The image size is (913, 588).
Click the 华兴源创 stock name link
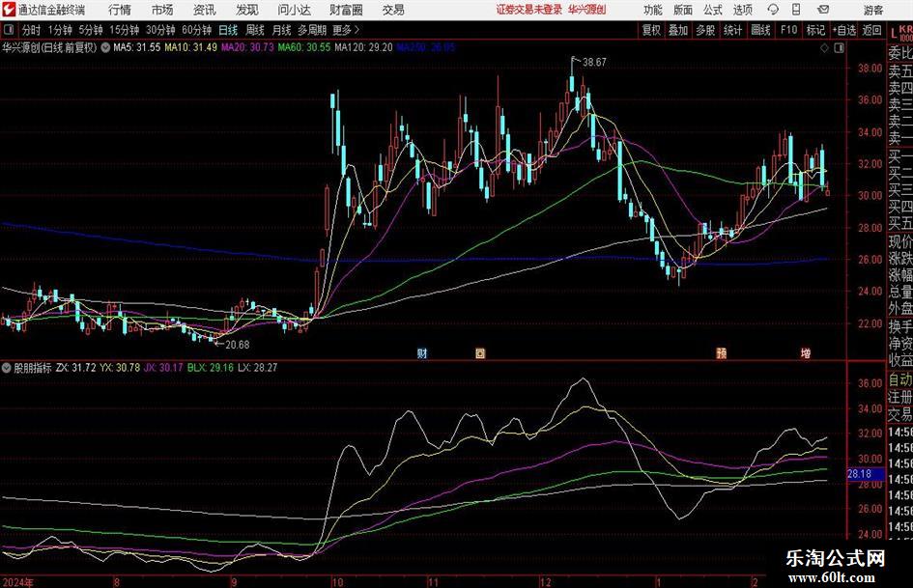point(587,10)
